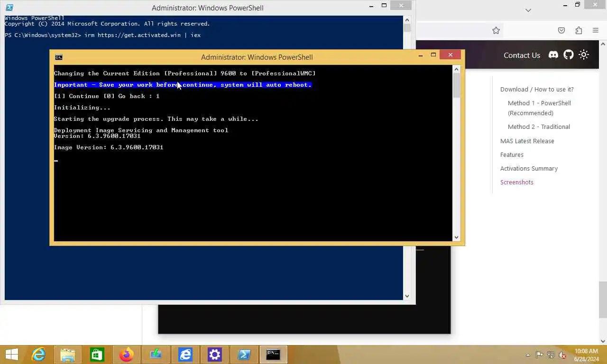Restore down the Firefox window
The image size is (607, 364).
click(577, 5)
